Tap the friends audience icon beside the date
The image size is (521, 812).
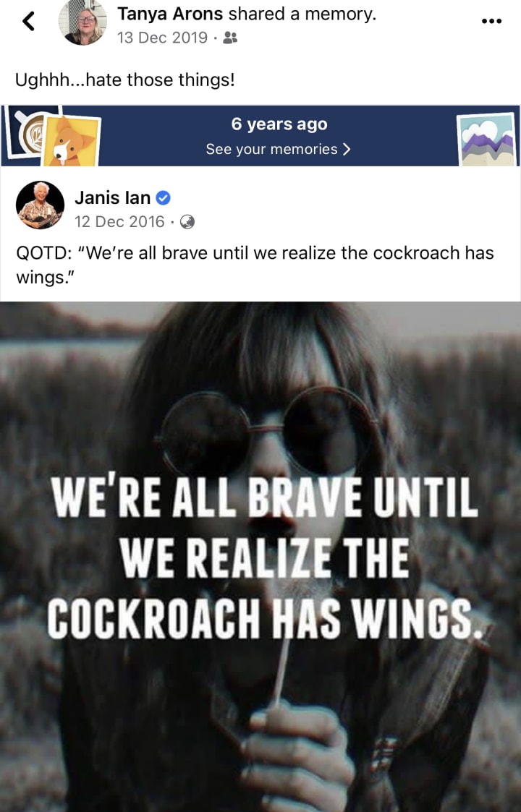pos(230,38)
